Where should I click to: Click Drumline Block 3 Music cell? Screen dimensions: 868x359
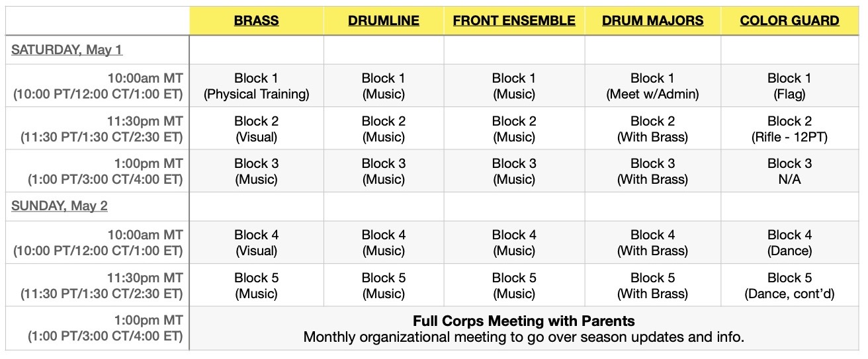point(383,171)
